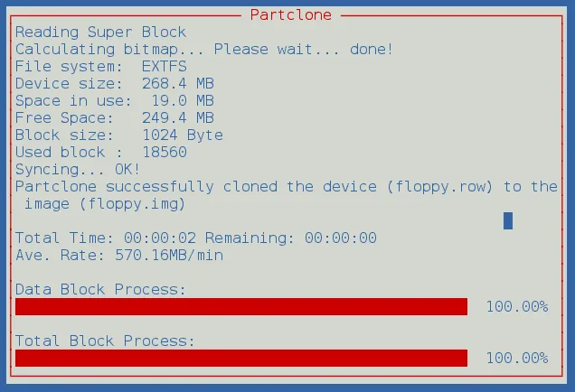
Task: Select the 'Ave. Rate: 570.16MB/min' line
Action: (118, 256)
